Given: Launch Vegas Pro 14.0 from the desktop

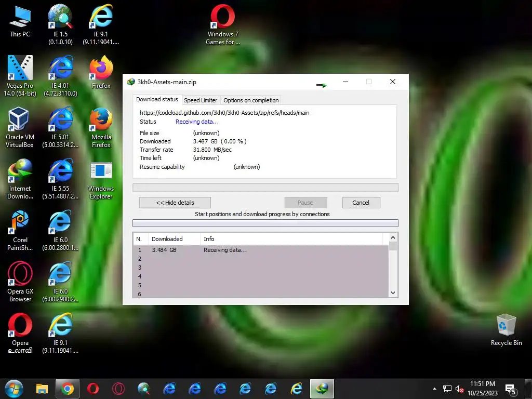Looking at the screenshot, I should 20,76.
